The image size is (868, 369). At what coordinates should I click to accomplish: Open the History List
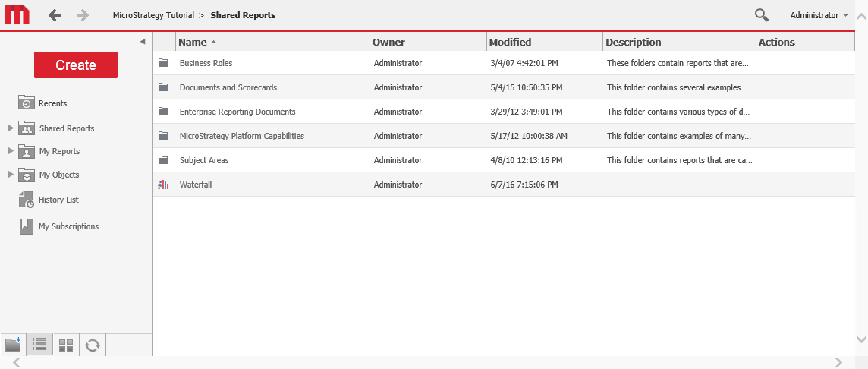coord(58,200)
